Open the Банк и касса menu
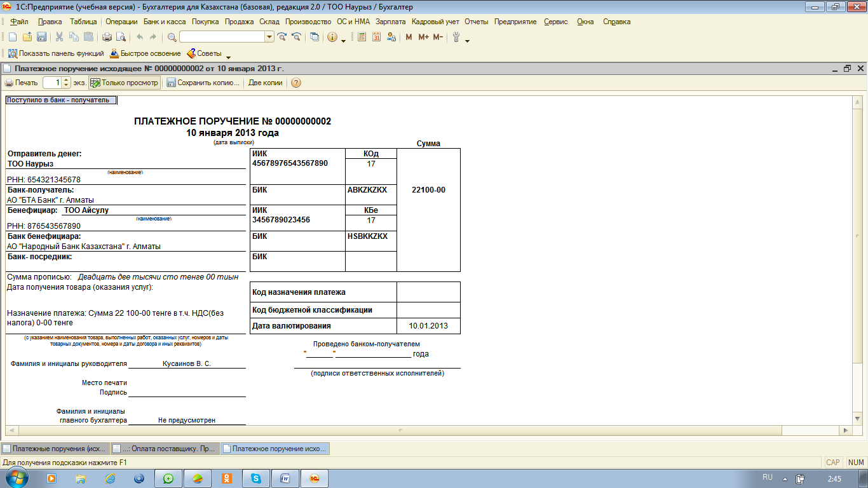This screenshot has height=488, width=868. (x=165, y=22)
